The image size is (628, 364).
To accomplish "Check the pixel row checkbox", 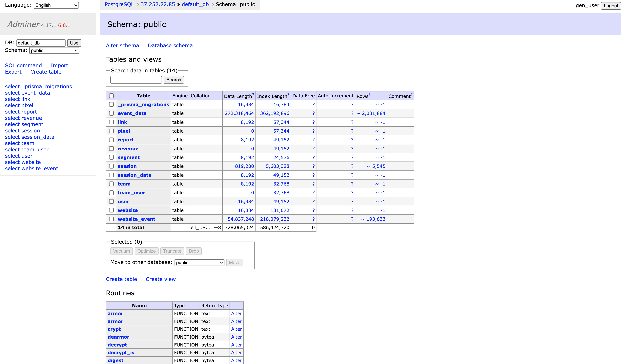I will coord(111,131).
